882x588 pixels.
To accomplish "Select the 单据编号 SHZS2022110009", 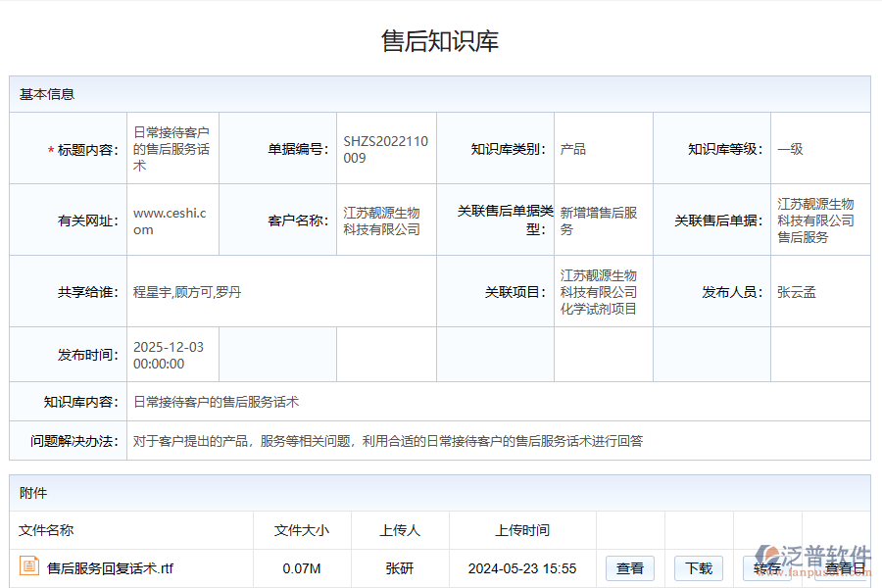I will [386, 147].
